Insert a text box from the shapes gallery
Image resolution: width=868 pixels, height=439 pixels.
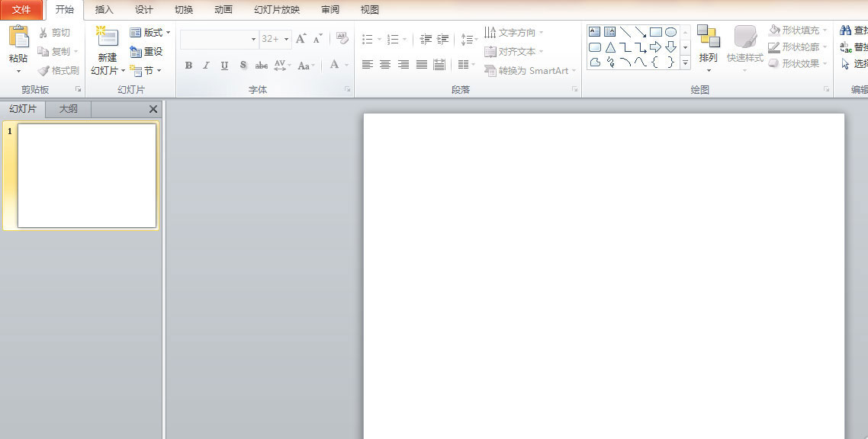(594, 32)
